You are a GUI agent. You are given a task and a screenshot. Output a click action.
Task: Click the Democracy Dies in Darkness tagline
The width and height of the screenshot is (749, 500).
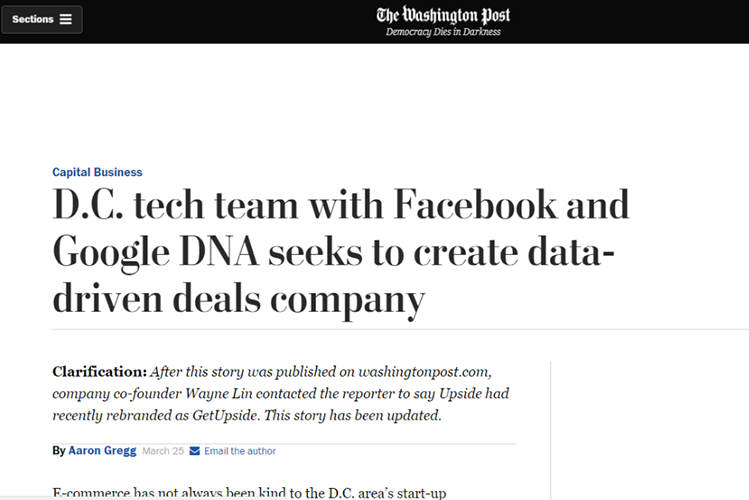pyautogui.click(x=443, y=32)
